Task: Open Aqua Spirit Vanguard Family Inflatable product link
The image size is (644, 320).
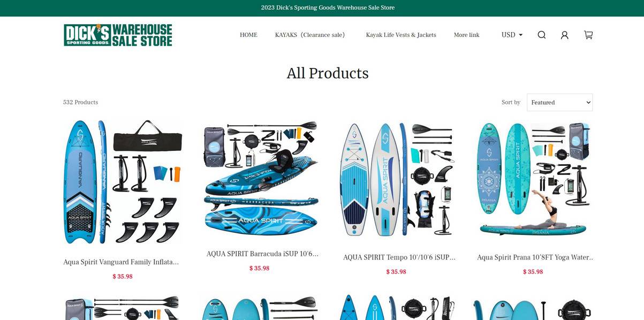Action: 122,262
